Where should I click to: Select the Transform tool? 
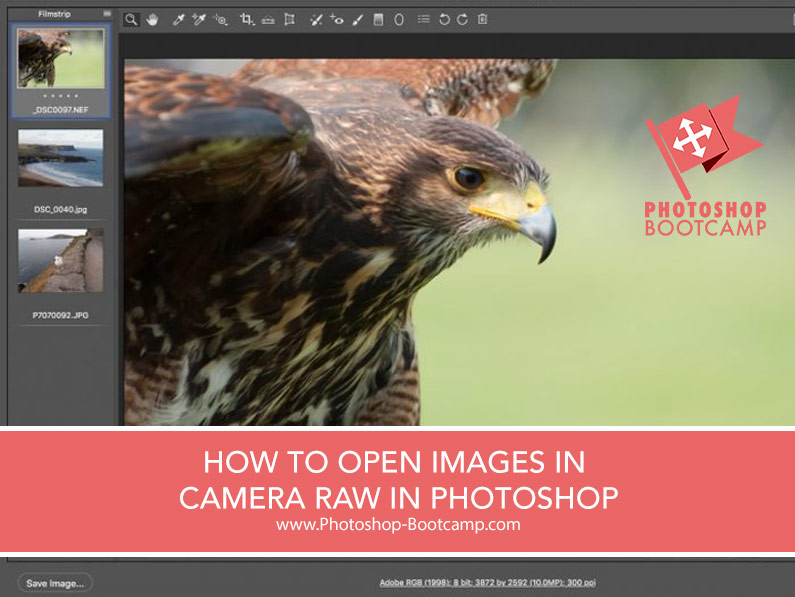(289, 20)
